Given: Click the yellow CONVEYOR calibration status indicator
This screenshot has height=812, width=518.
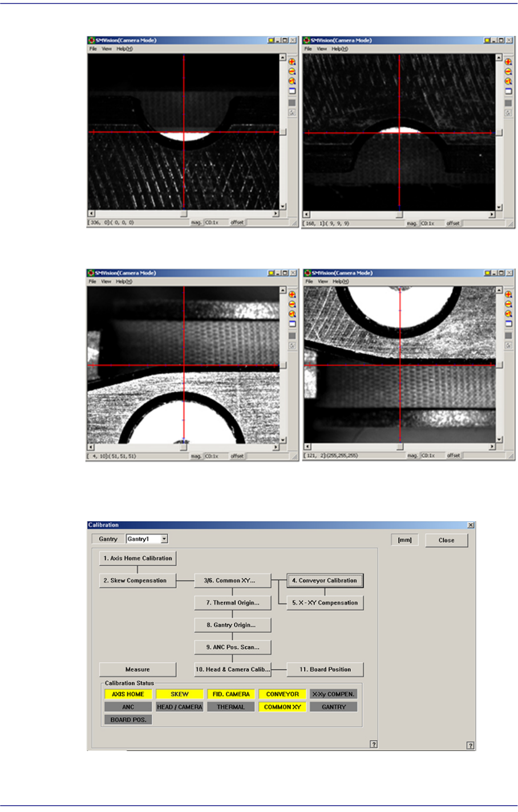Looking at the screenshot, I should click(282, 694).
